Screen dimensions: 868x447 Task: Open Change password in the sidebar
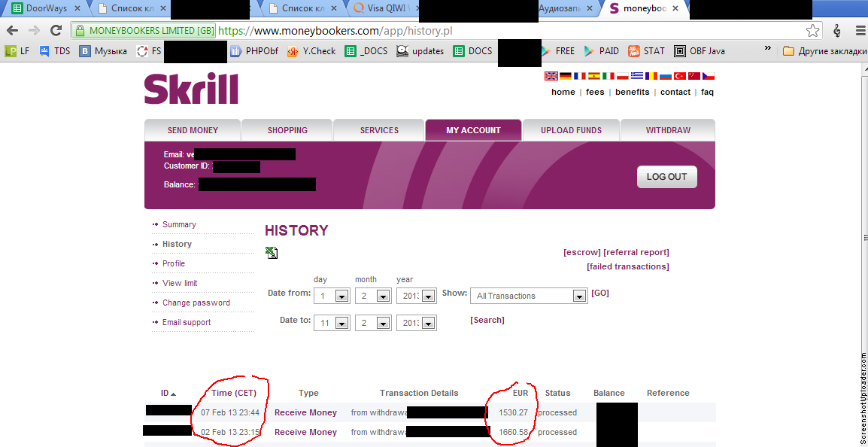click(x=196, y=303)
